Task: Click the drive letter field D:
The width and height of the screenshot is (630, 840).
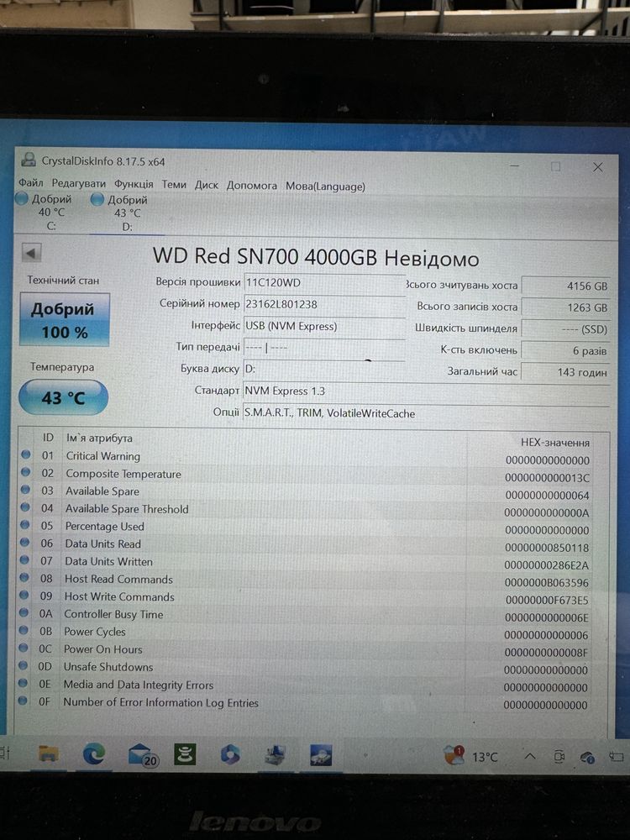Action: tap(324, 369)
